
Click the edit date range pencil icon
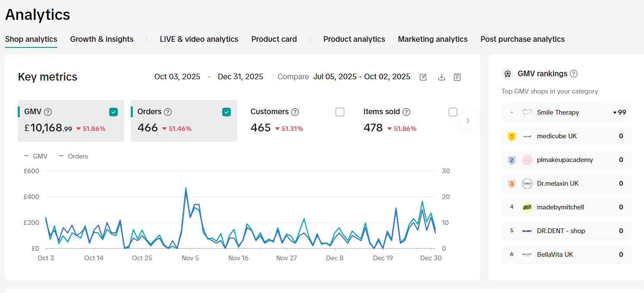tap(423, 77)
